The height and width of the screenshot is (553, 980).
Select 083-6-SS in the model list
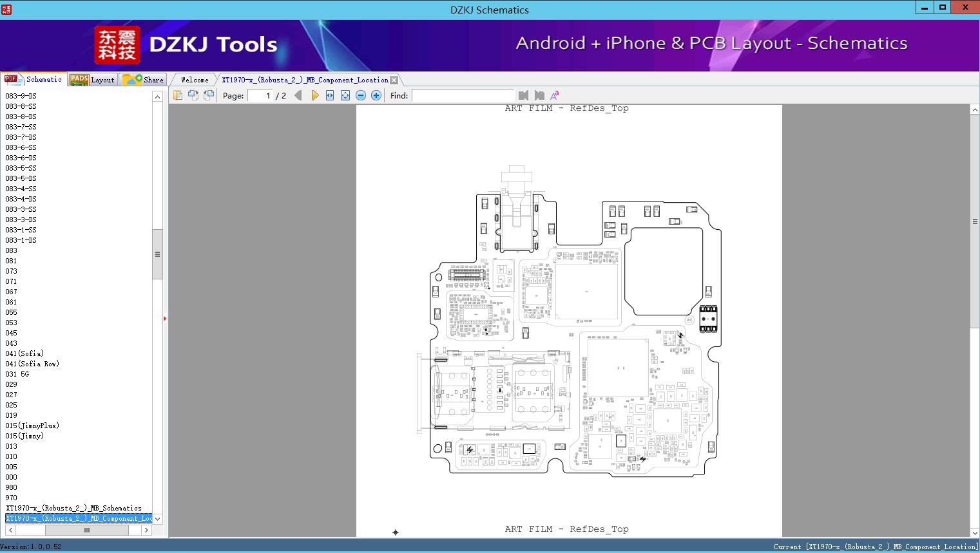(21, 147)
